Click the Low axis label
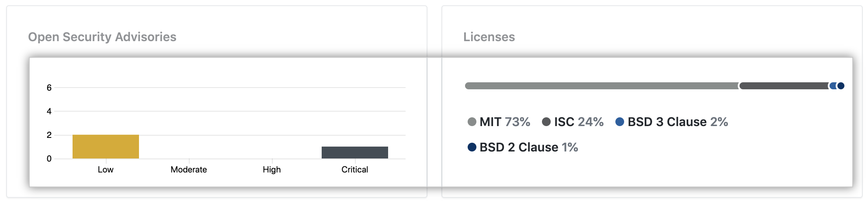Viewport: 868px width, 204px height. coord(106,170)
